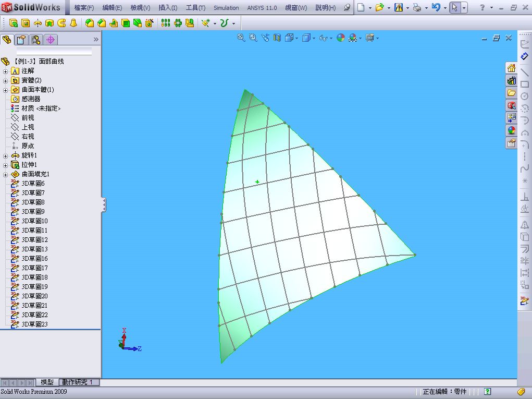
Task: Click the Edit Appearance color ball icon
Action: 341,38
